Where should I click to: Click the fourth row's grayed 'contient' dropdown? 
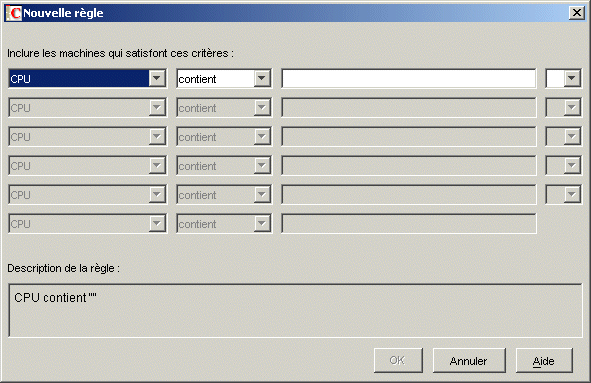224,165
